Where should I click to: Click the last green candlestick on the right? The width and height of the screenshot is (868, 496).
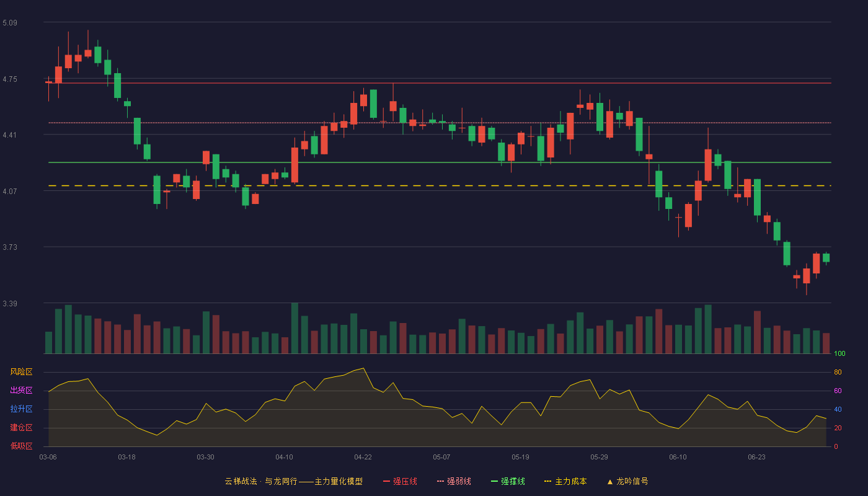click(826, 258)
